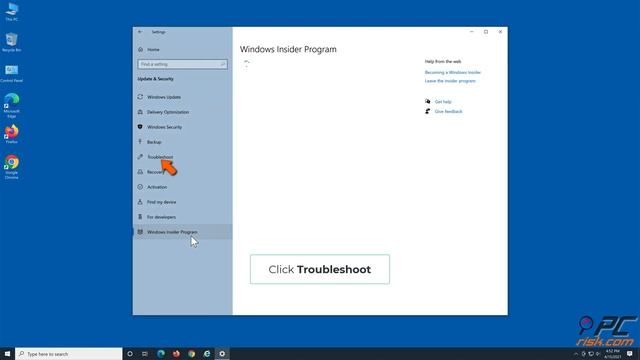The height and width of the screenshot is (360, 640).
Task: Maximize the Settings window
Action: point(486,32)
